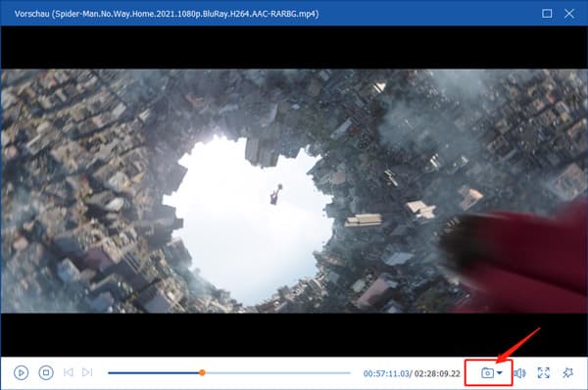588x390 pixels.
Task: Skip to the next frame
Action: pyautogui.click(x=87, y=372)
